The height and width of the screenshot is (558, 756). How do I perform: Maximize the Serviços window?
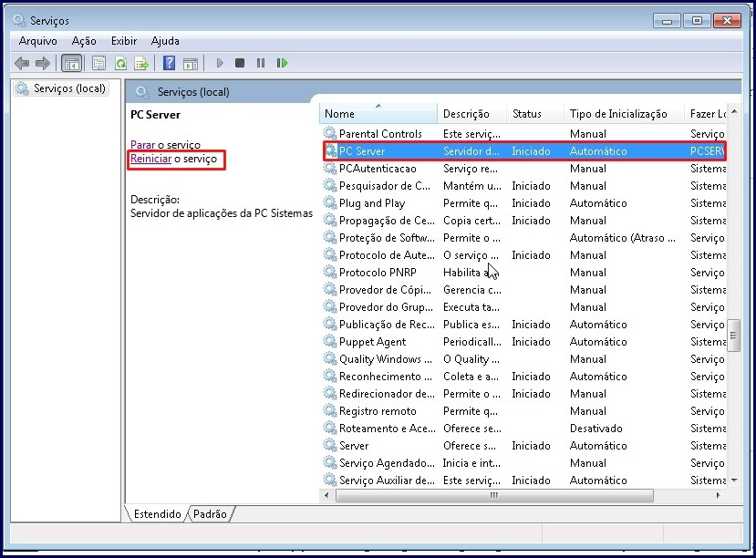(x=697, y=21)
